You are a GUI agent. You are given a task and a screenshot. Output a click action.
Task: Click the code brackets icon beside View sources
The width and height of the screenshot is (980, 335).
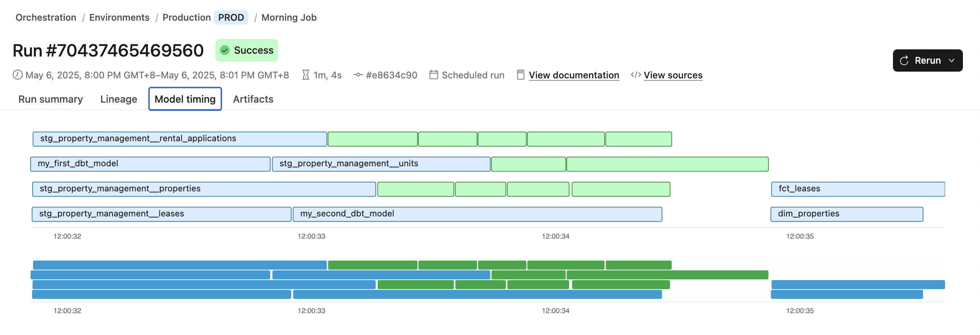click(x=635, y=75)
